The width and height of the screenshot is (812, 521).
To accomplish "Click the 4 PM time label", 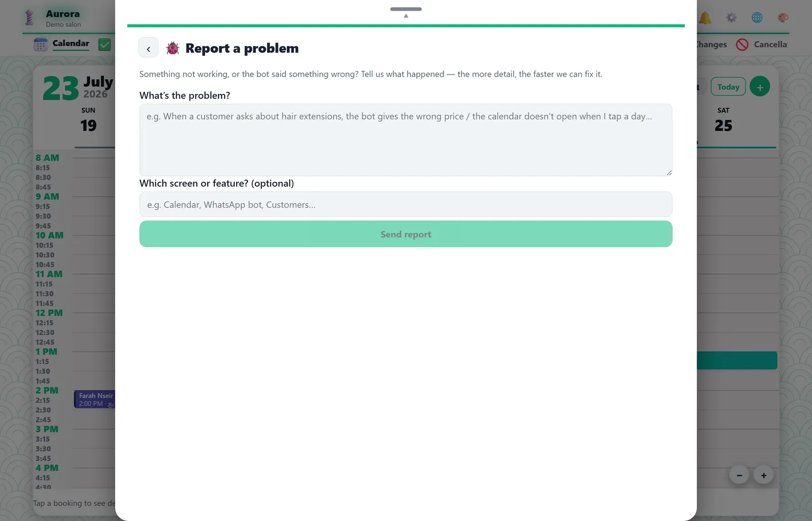I will click(47, 468).
